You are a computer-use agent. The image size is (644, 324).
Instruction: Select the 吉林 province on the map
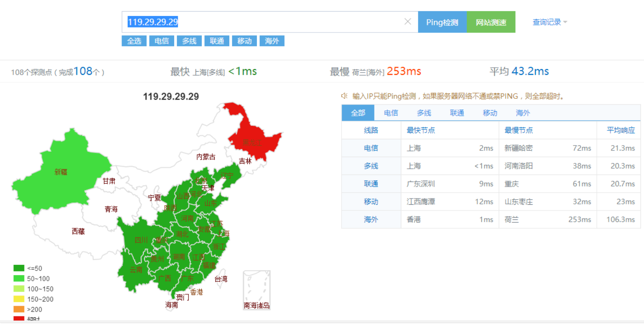tap(245, 161)
